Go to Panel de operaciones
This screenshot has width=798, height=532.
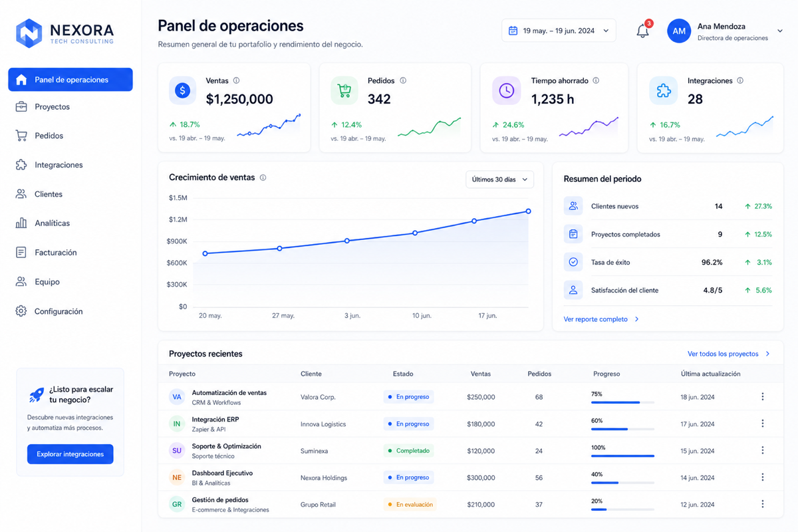coord(70,80)
